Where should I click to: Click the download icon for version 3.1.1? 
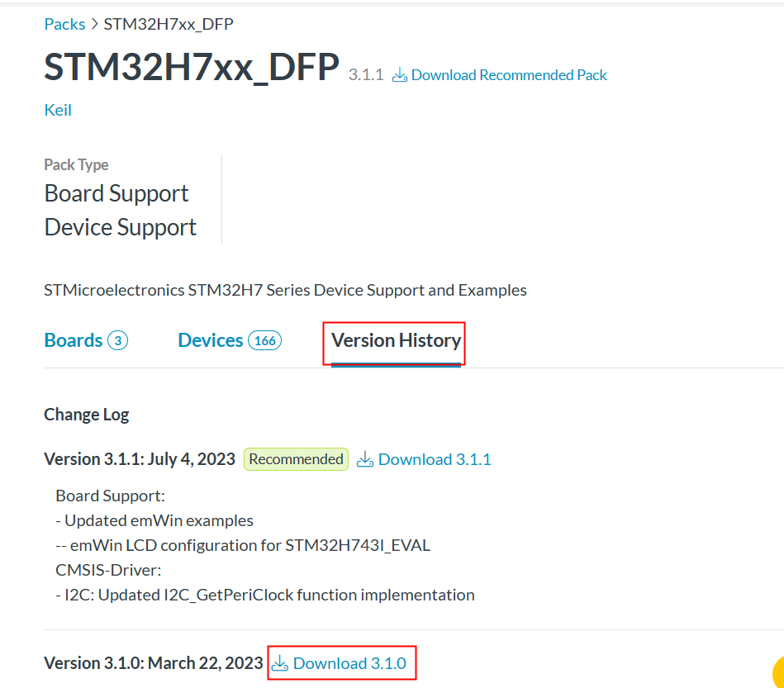pos(365,460)
